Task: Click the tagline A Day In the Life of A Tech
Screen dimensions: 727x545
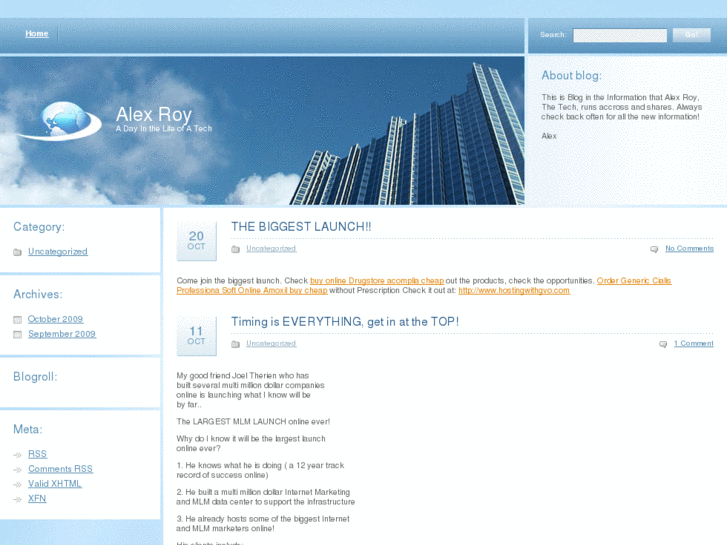Action: click(164, 128)
